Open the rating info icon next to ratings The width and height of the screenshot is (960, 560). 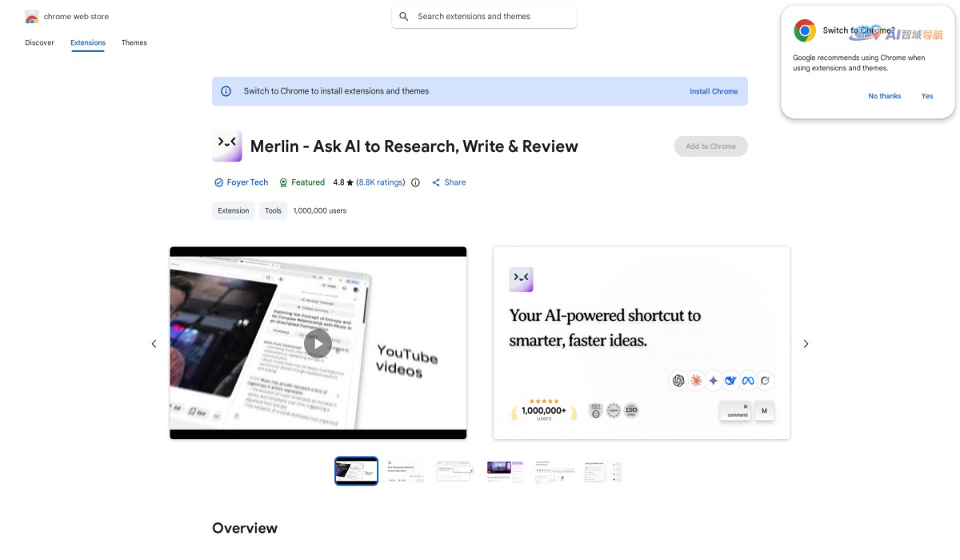pos(415,182)
